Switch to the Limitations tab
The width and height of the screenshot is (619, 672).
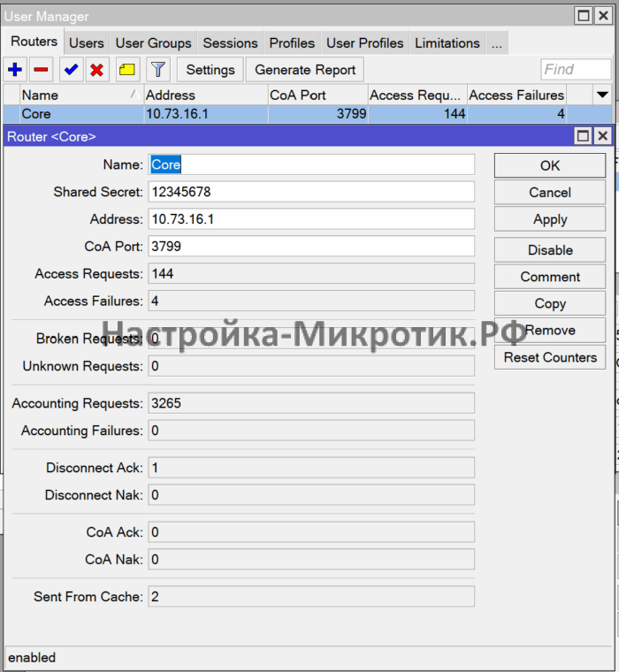click(447, 42)
